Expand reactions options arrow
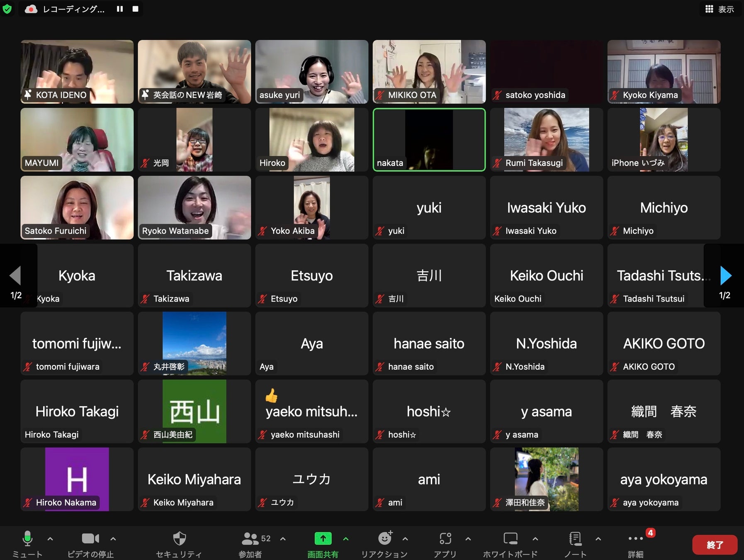The height and width of the screenshot is (560, 744). click(405, 539)
